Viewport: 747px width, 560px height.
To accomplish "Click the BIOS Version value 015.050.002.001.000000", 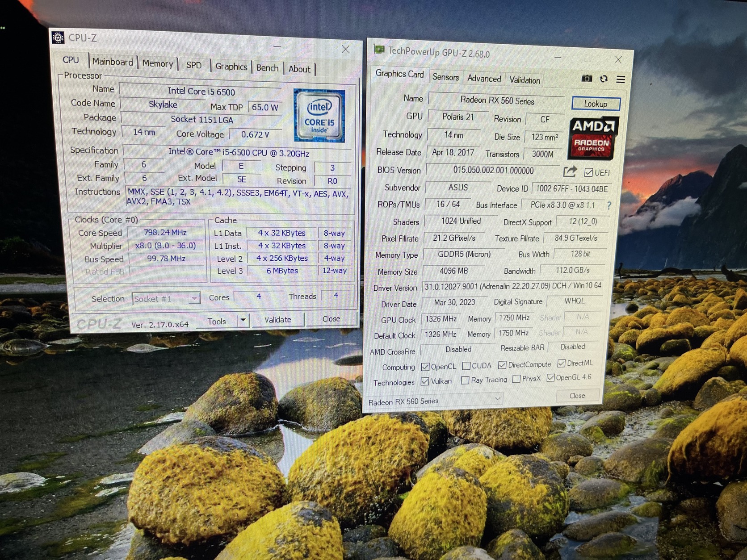I will pos(493,170).
